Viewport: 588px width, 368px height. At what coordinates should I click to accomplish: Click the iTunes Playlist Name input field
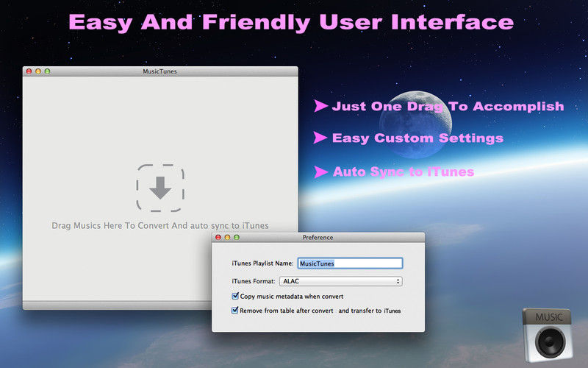[351, 263]
